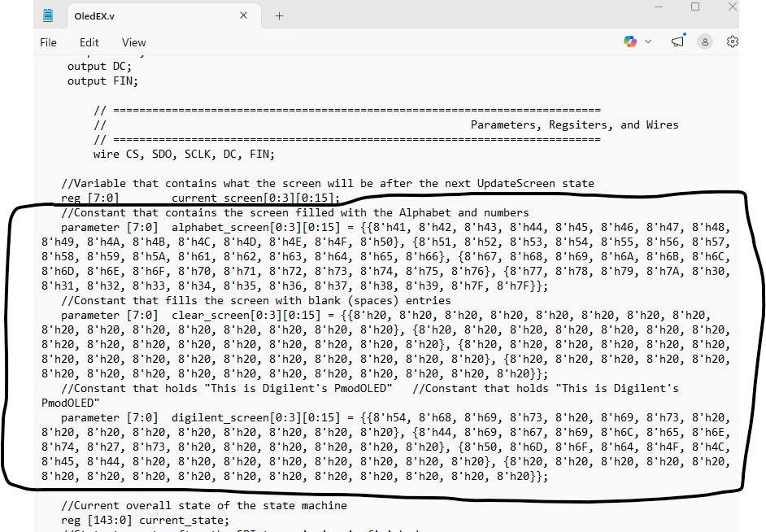Click the Notepad app icon in title bar
The height and width of the screenshot is (532, 766).
[x=48, y=16]
